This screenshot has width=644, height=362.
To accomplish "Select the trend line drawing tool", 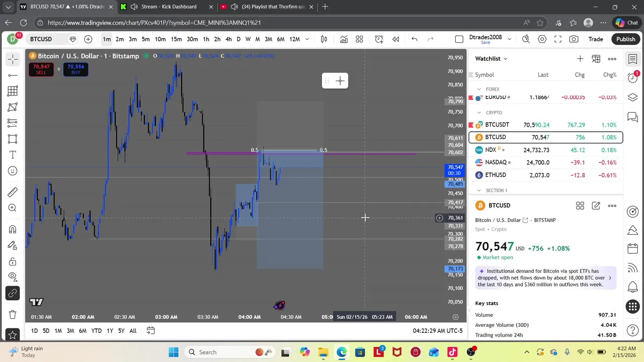I will coord(13,75).
